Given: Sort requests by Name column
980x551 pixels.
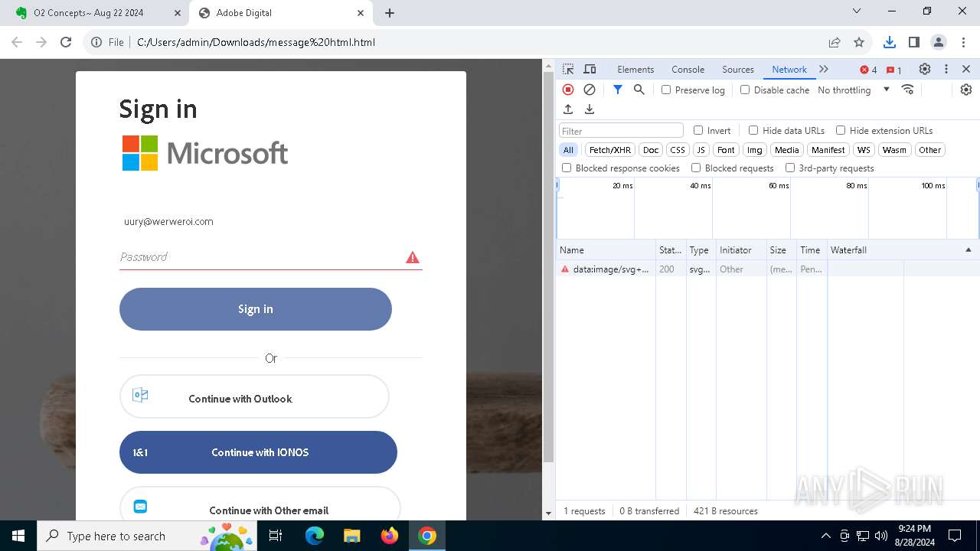Looking at the screenshot, I should coord(606,250).
